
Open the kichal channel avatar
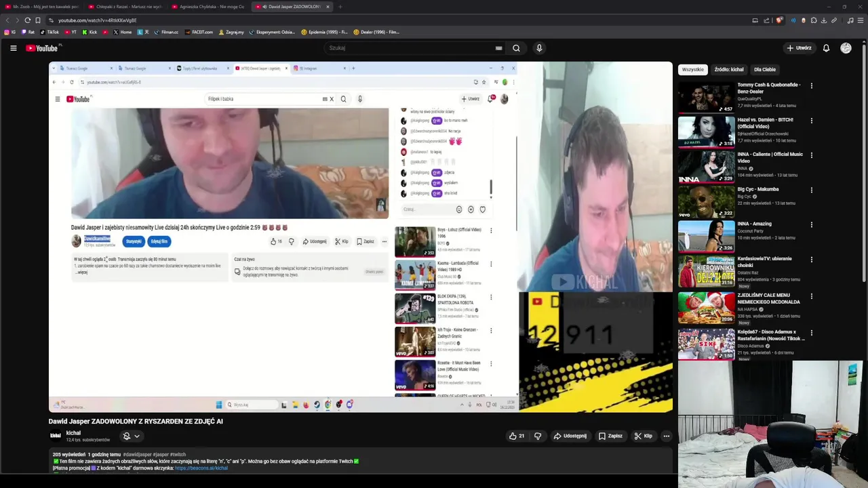(x=56, y=436)
